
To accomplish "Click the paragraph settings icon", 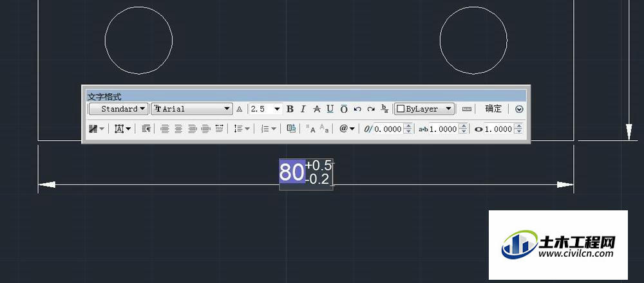I will (x=146, y=129).
